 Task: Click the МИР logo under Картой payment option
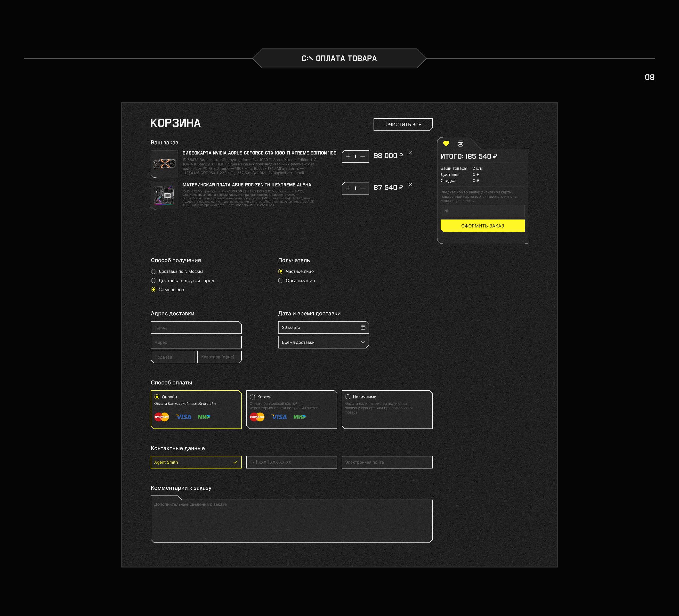[299, 417]
